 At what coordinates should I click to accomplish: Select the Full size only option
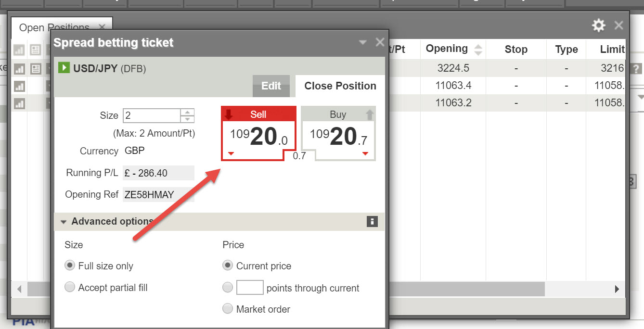coord(70,266)
